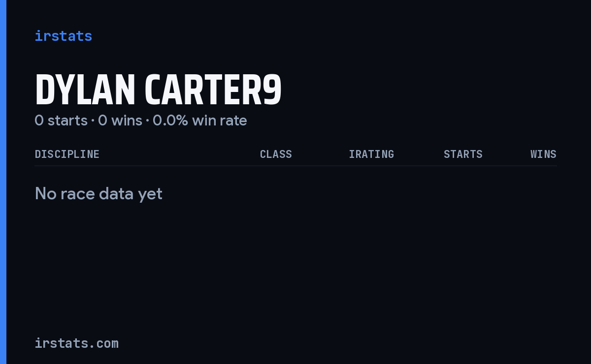The width and height of the screenshot is (591, 364).
Task: Sort by the DISCIPLINE column header
Action: pyautogui.click(x=67, y=154)
